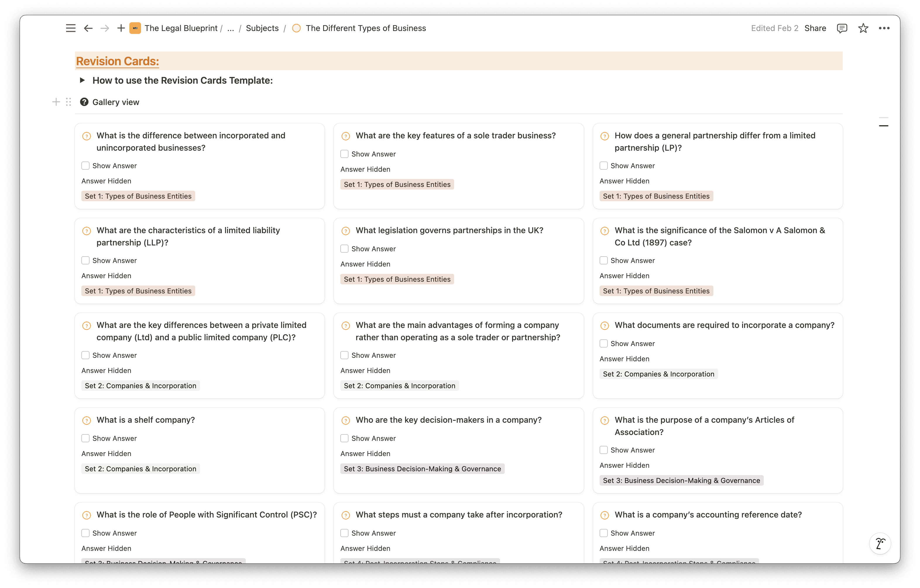
Task: Open the sidebar hamburger menu
Action: (71, 28)
